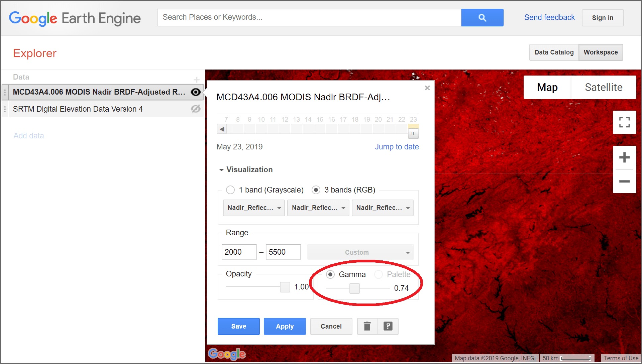Click day 15 on the timeline
Screen dimensions: 642x364
(320, 119)
